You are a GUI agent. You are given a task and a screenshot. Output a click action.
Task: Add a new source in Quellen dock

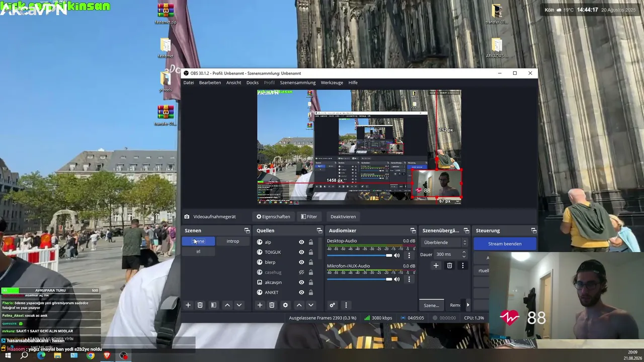point(260,305)
